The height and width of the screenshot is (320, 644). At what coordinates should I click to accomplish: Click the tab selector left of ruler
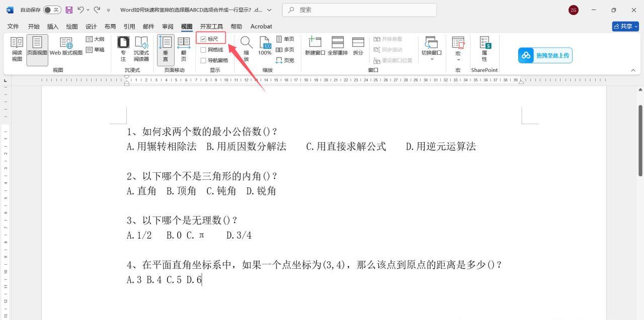tap(5, 80)
